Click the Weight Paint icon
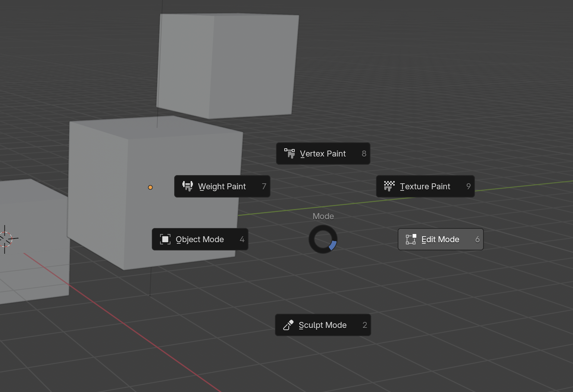 coord(188,186)
